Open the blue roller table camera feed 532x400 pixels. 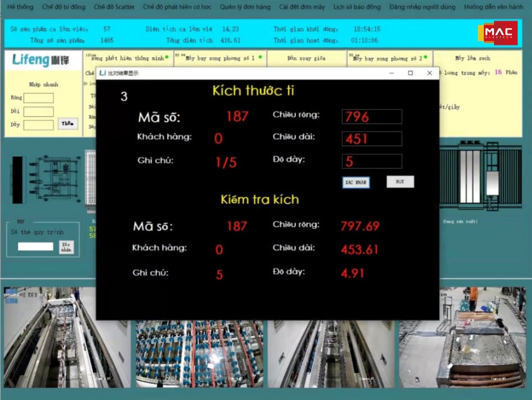point(200,354)
